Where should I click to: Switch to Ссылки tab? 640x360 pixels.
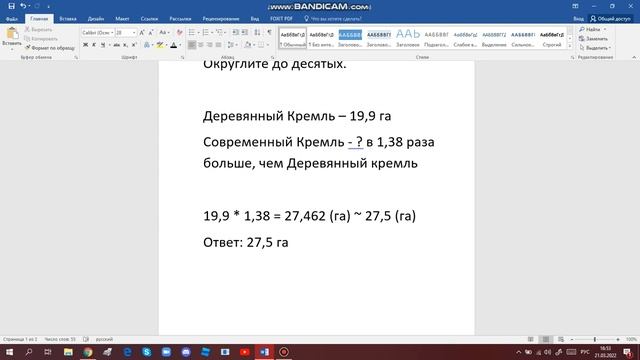149,19
